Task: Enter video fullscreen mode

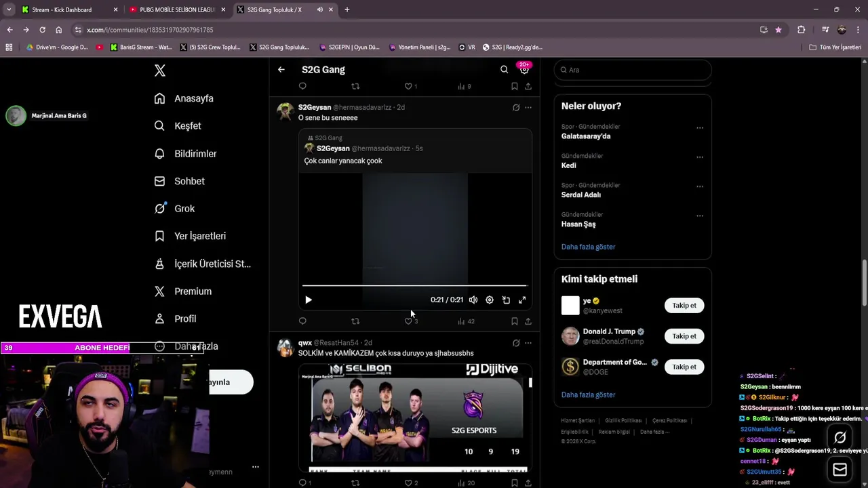Action: tap(522, 300)
